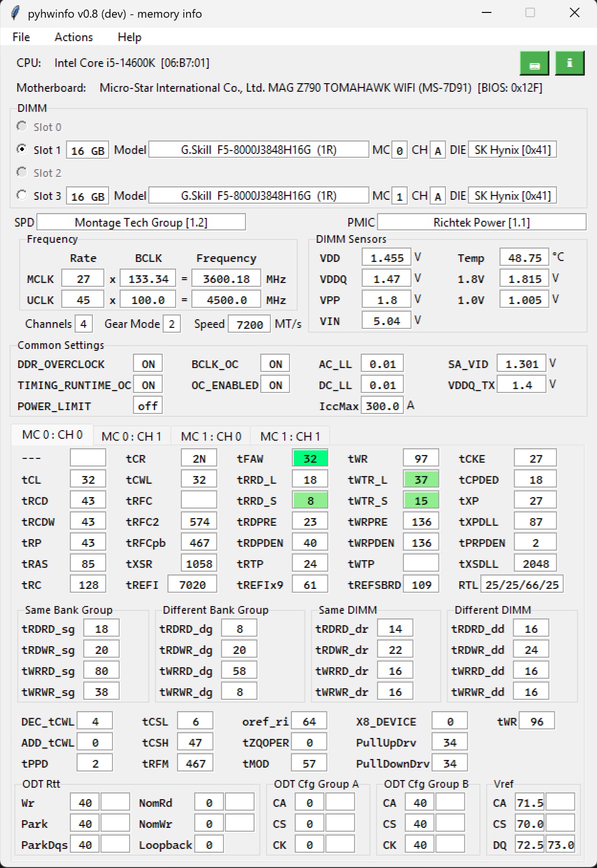Click the Channels value 4
597x868 pixels.
tap(84, 325)
